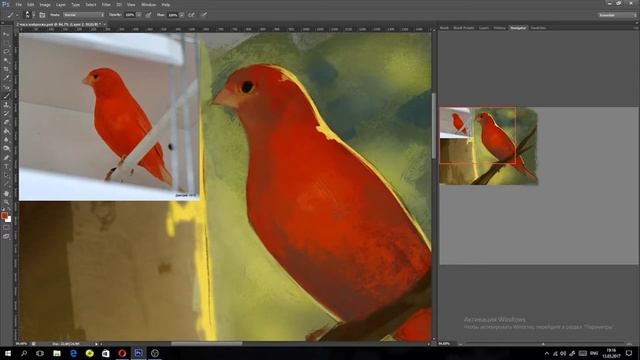Switch to the Layers panel tab

pos(484,28)
